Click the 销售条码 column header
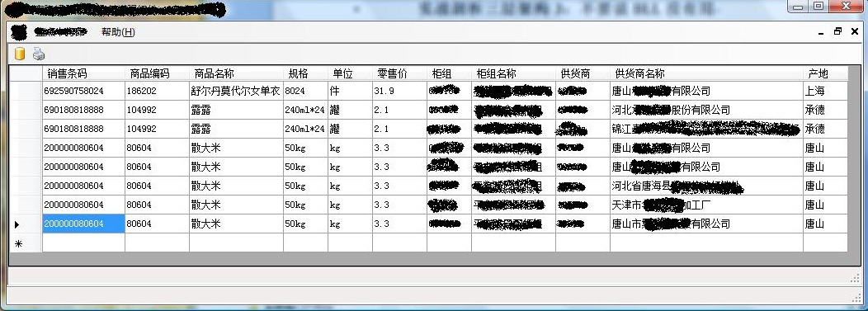868x311 pixels. [x=83, y=73]
